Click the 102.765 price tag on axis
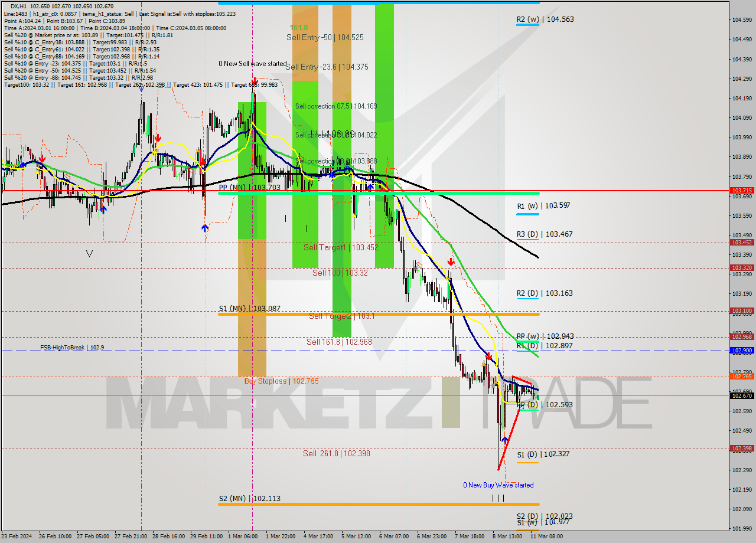Image resolution: width=756 pixels, height=543 pixels. click(x=742, y=377)
